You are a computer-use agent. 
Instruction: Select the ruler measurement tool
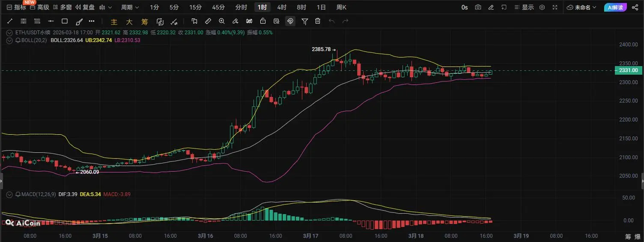pos(208,21)
